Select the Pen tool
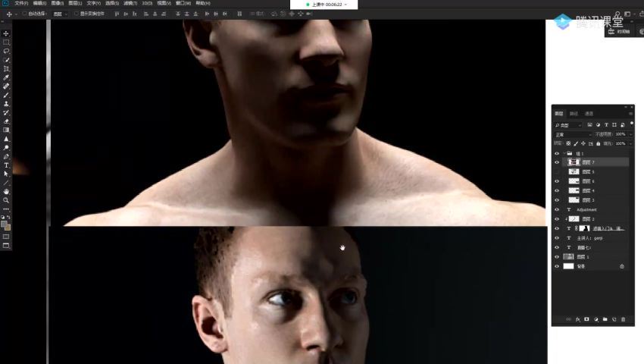This screenshot has width=644, height=364. tap(6, 157)
